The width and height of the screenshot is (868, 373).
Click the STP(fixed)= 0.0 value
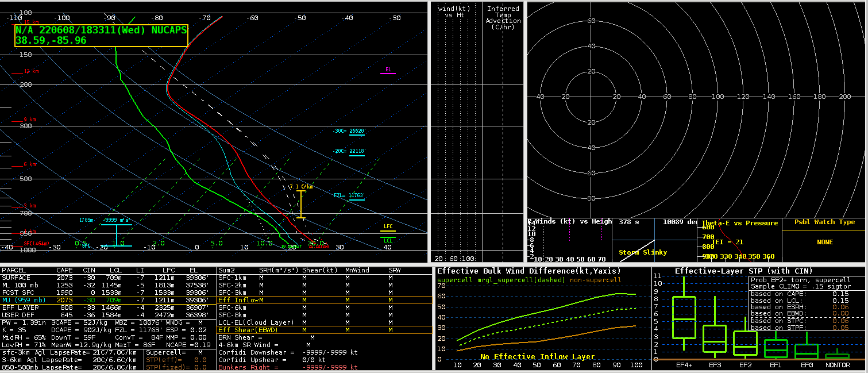pyautogui.click(x=176, y=367)
